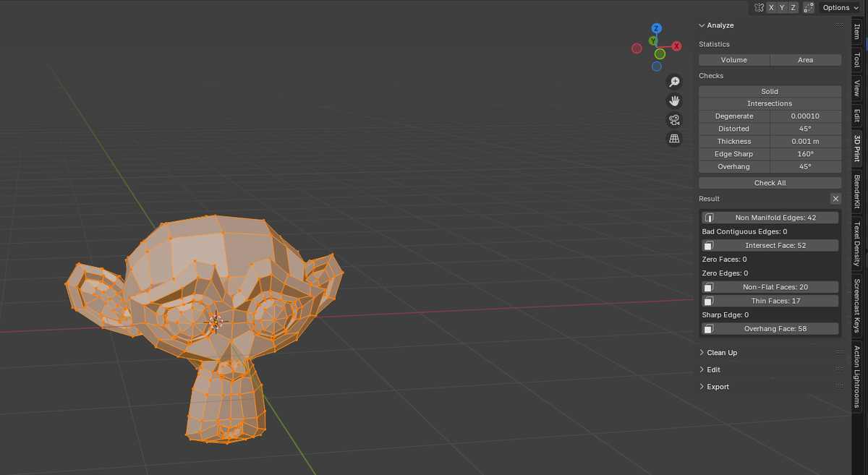Toggle Y axis mirror

click(x=782, y=7)
